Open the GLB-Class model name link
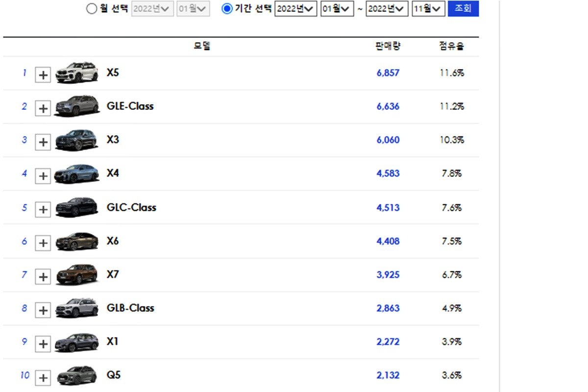 pyautogui.click(x=130, y=308)
